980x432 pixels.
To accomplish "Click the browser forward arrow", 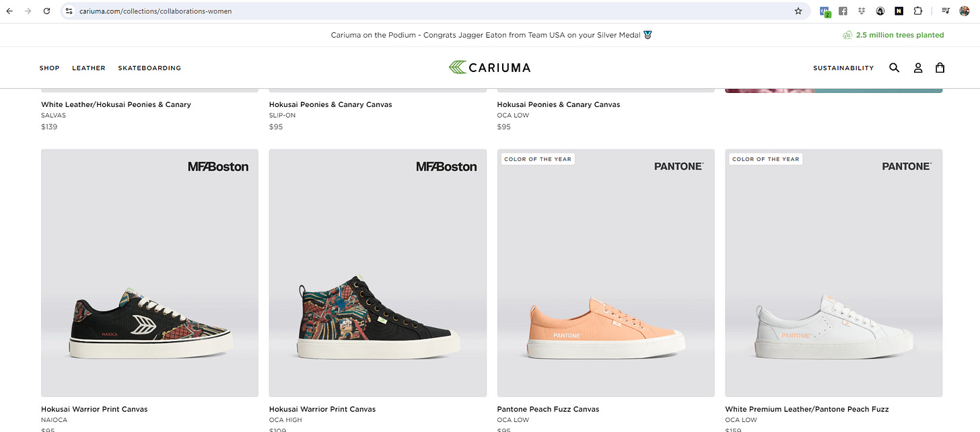I will pos(28,11).
